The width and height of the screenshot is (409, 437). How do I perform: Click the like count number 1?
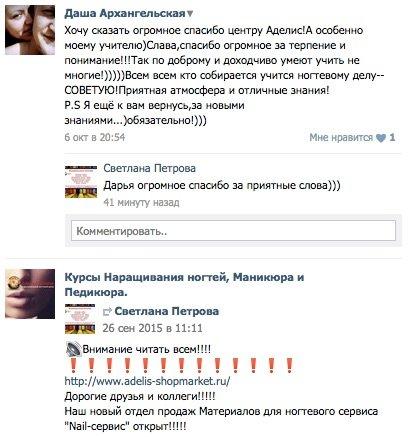point(392,137)
